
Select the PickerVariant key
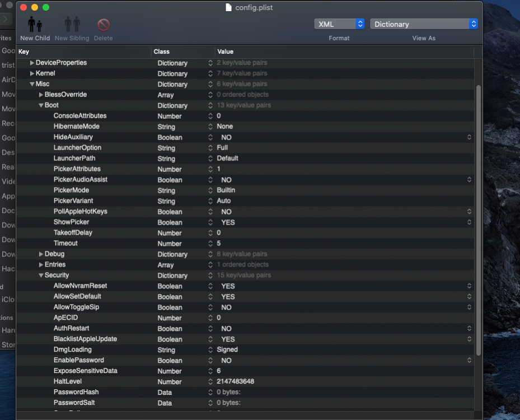(x=73, y=200)
